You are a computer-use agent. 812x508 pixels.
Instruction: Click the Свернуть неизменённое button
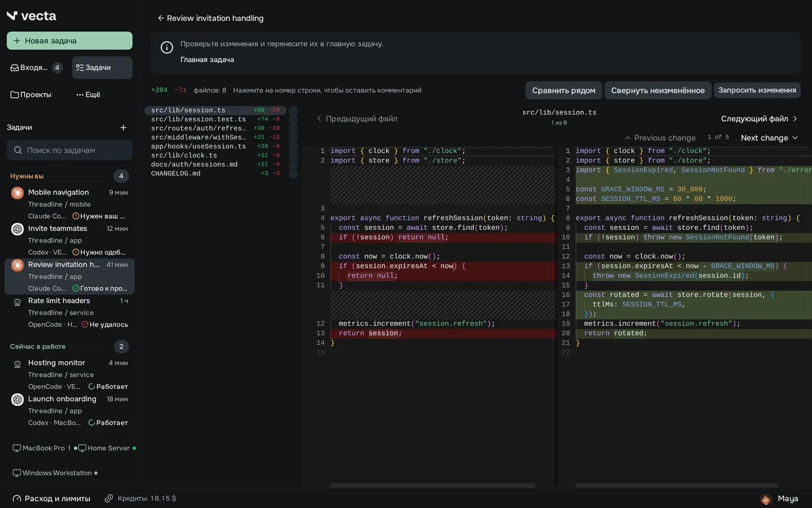(x=657, y=90)
